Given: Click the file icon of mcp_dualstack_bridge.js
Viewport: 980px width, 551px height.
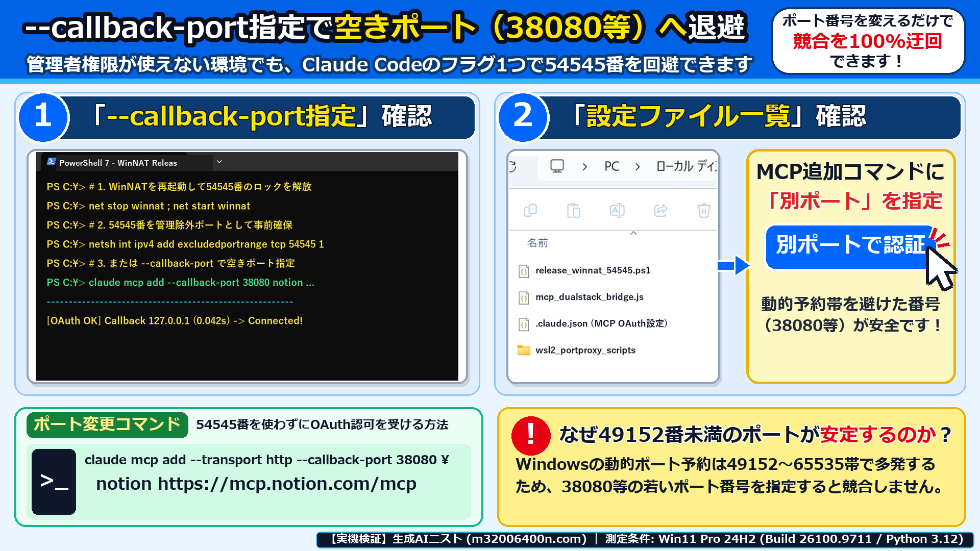Looking at the screenshot, I should tap(524, 297).
